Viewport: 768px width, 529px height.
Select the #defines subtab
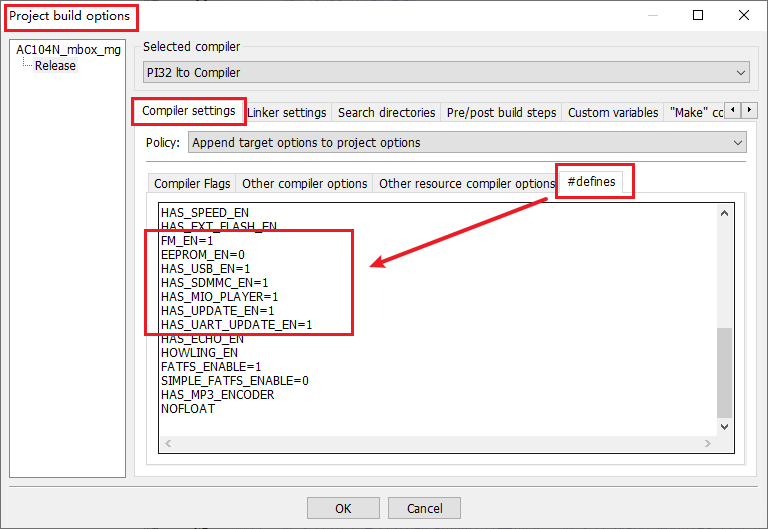(591, 182)
